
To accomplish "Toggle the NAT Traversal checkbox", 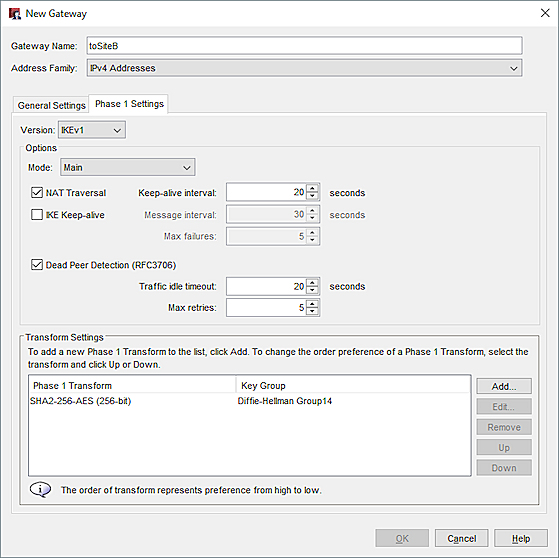I will coord(37,193).
